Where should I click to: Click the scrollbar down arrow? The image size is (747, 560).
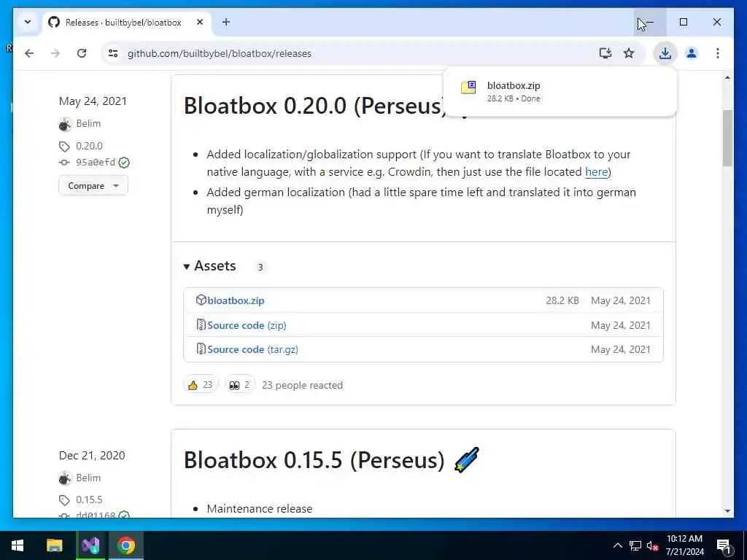(727, 511)
